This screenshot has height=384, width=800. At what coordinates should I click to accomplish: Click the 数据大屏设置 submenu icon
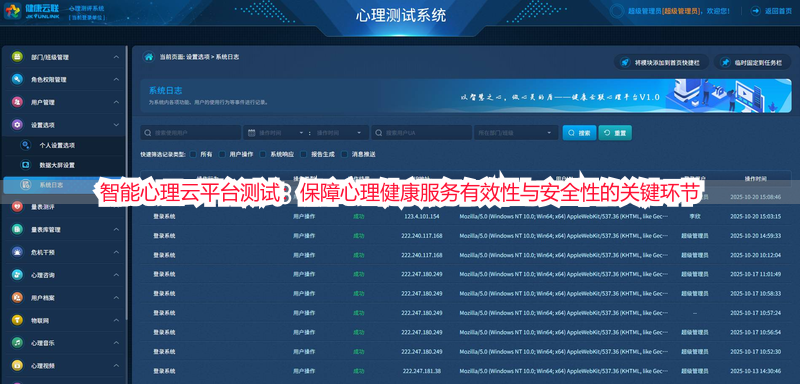pyautogui.click(x=26, y=165)
